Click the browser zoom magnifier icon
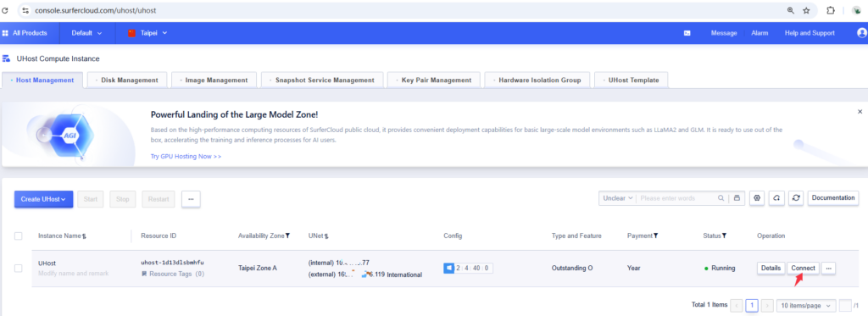Image resolution: width=868 pixels, height=316 pixels. point(791,10)
